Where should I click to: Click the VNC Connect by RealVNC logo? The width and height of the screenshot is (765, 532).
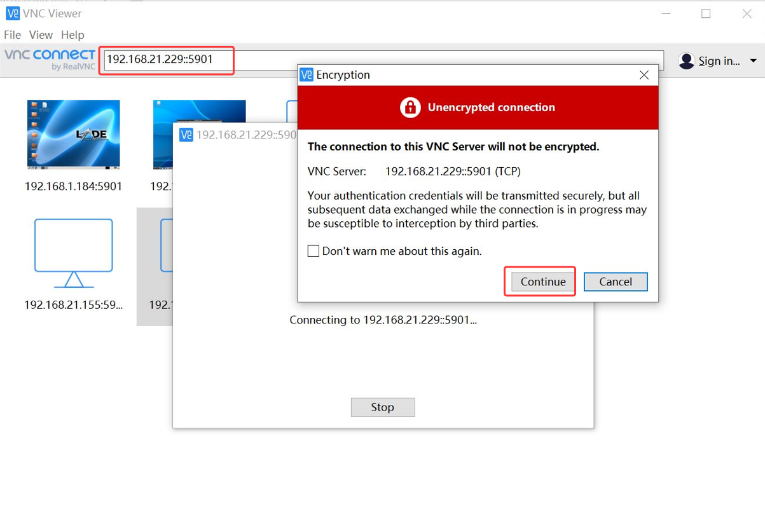click(x=50, y=60)
